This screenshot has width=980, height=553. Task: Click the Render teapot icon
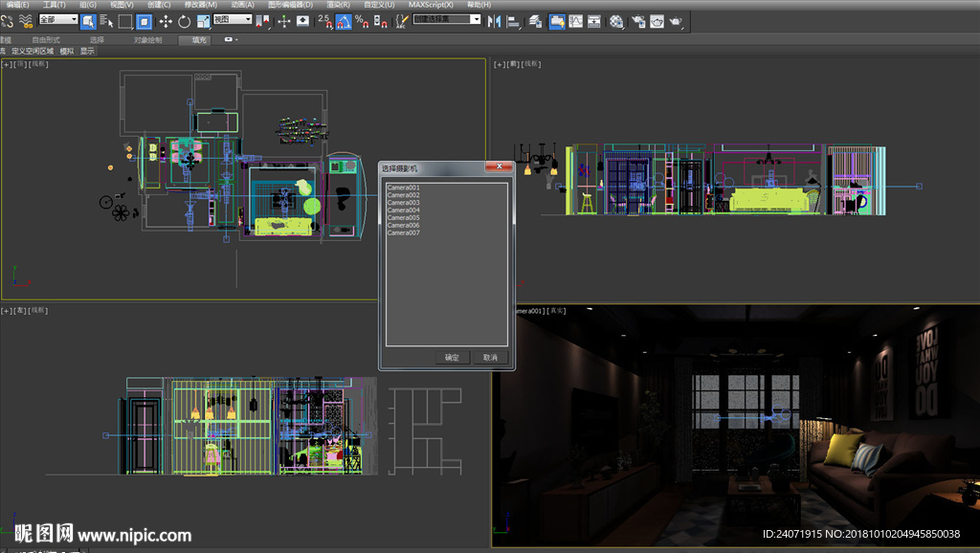676,20
